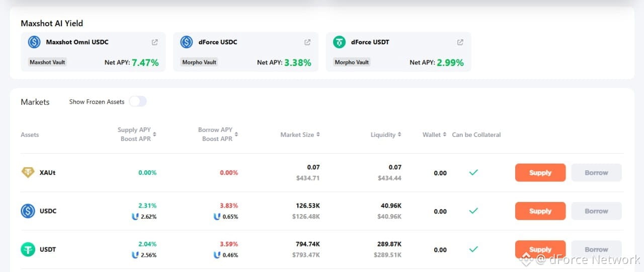Click Morpho Vault tag on dForce USDC

(199, 62)
